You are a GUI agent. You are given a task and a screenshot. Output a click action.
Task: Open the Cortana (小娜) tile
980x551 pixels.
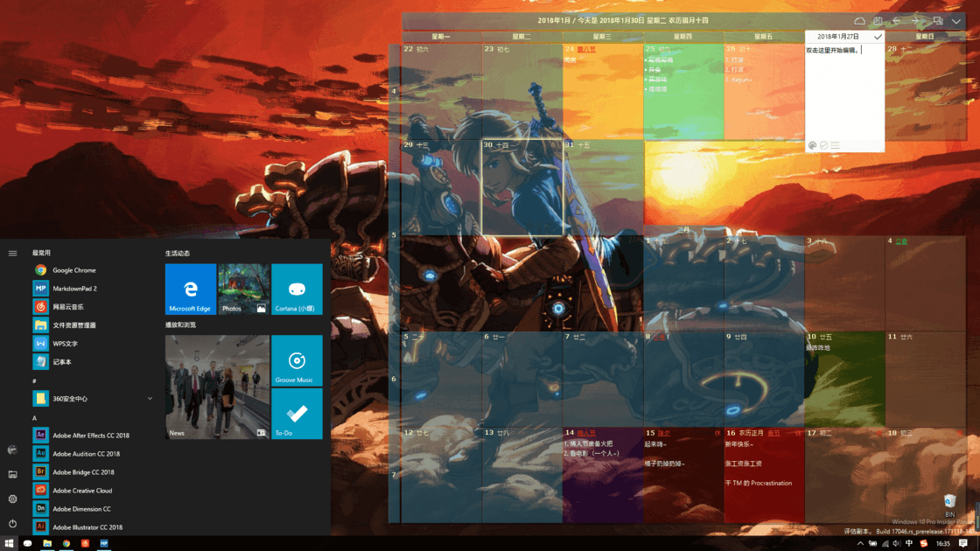coord(297,289)
